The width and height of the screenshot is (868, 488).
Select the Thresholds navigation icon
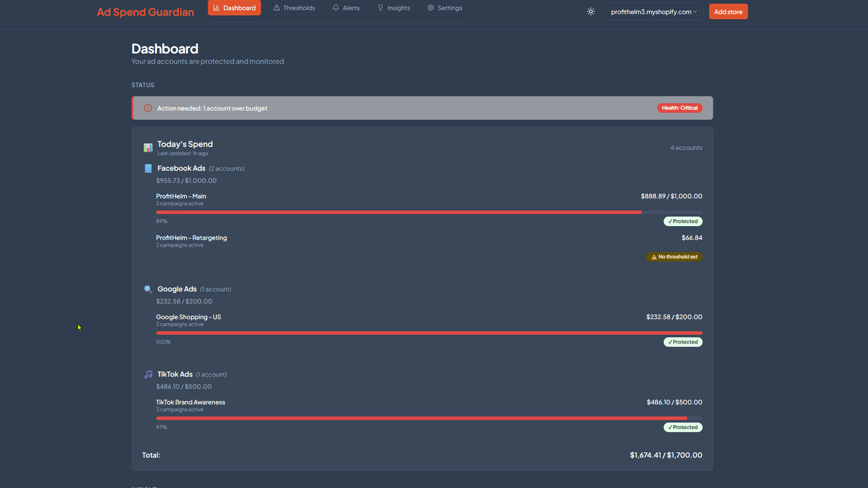coord(276,8)
